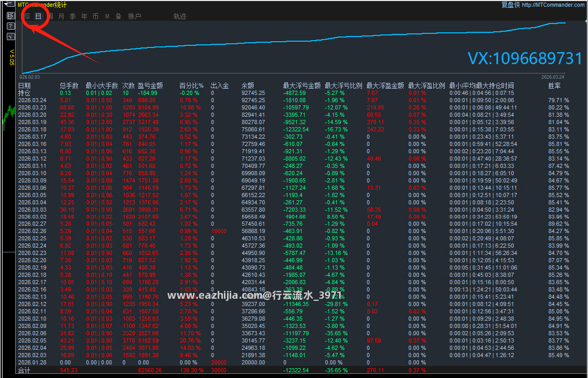Viewport: 588px width, 378px height.
Task: Select the 2026.02.03 date row
Action: click(294, 355)
